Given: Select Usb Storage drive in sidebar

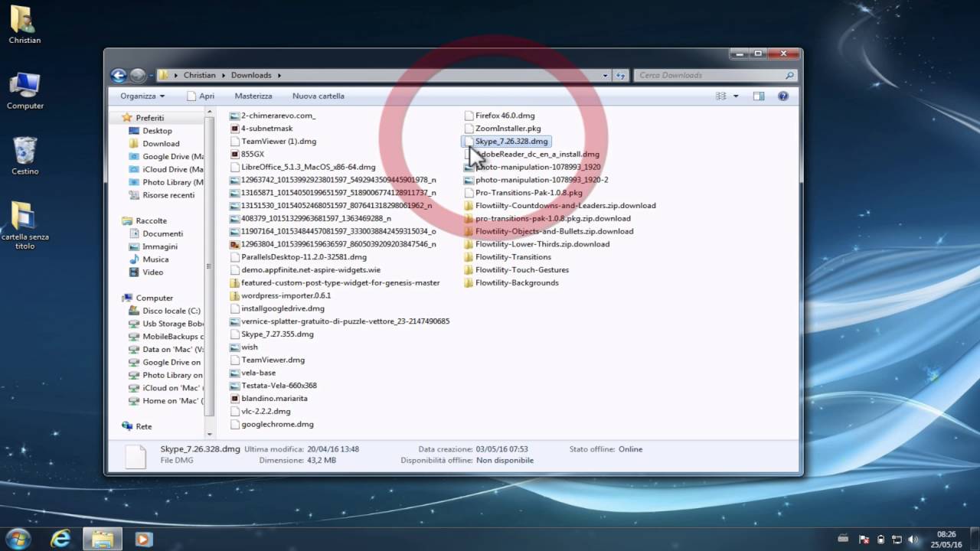Looking at the screenshot, I should [x=165, y=324].
